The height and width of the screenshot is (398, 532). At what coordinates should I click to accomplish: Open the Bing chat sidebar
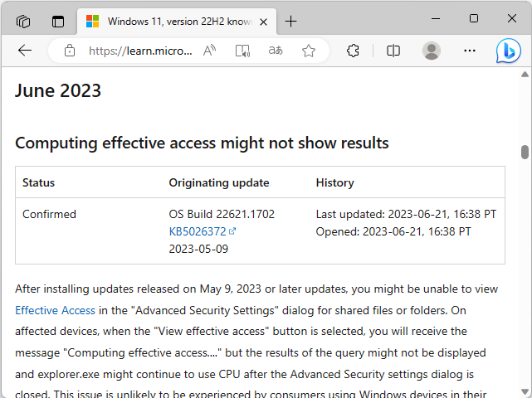pos(508,51)
